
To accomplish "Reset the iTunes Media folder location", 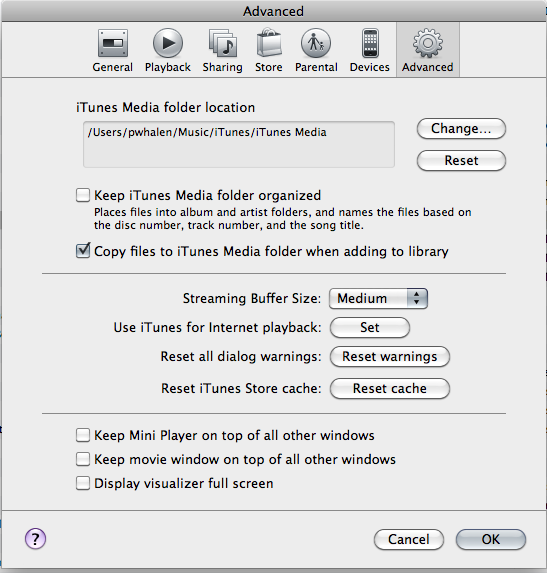I will coord(461,160).
